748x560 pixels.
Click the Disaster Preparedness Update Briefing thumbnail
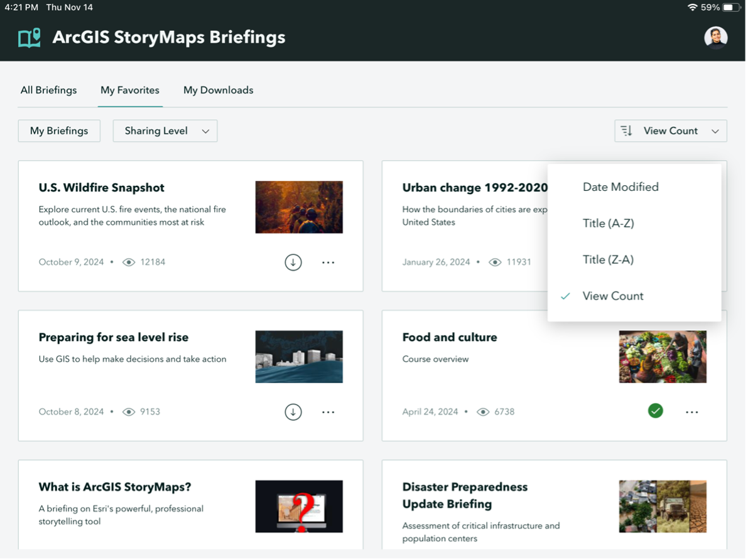click(662, 506)
